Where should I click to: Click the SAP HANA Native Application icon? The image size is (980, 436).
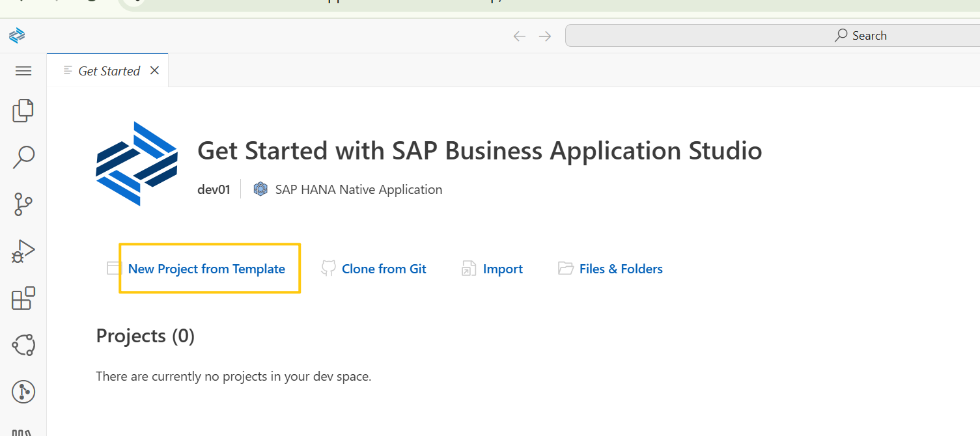coord(260,189)
